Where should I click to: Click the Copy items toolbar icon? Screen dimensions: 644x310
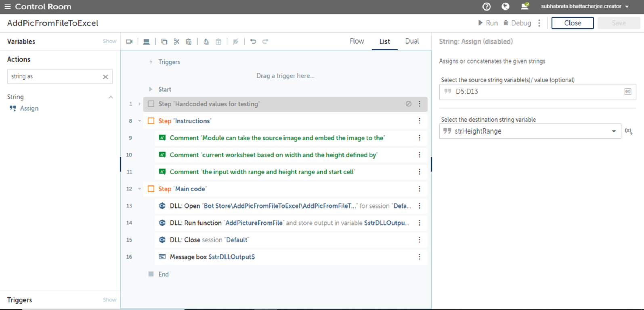tap(164, 42)
